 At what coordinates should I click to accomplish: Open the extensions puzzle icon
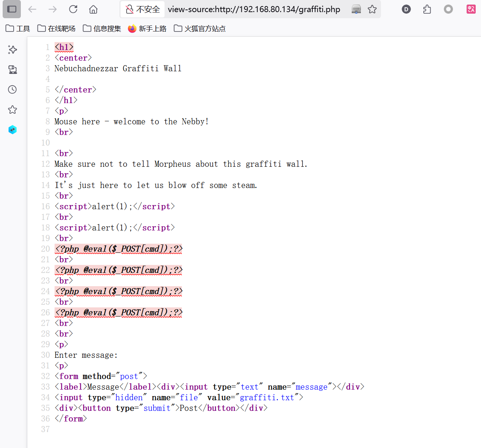[427, 9]
